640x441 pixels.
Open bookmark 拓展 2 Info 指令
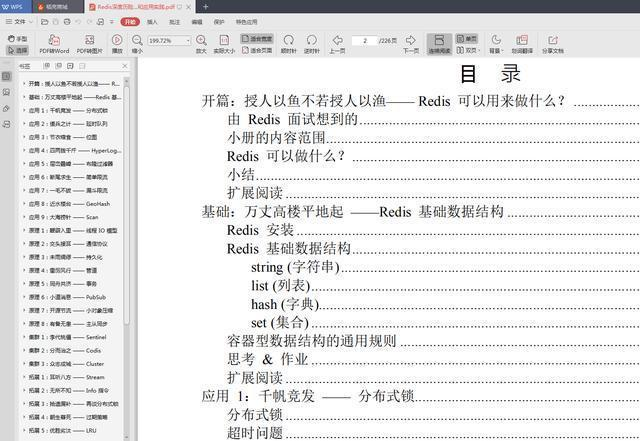point(69,391)
